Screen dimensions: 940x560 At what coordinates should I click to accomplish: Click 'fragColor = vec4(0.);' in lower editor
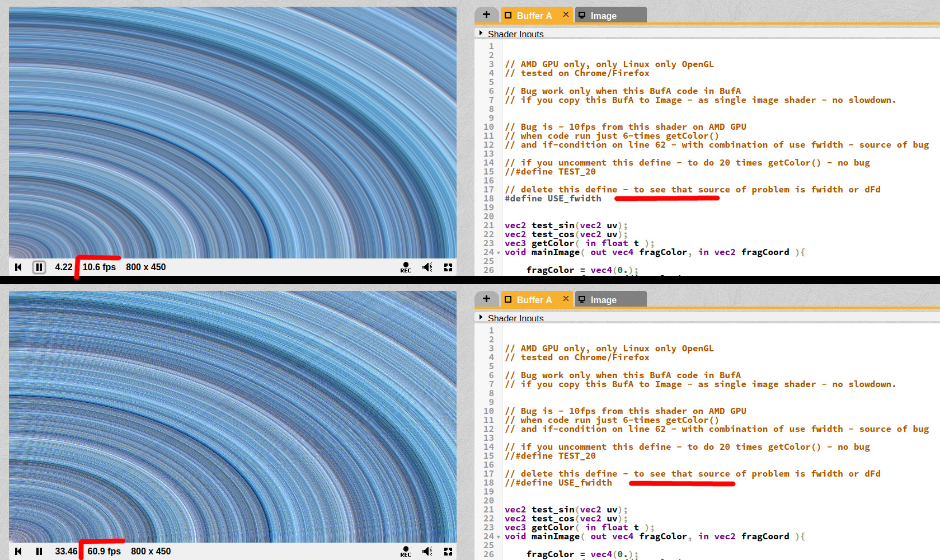tap(582, 554)
